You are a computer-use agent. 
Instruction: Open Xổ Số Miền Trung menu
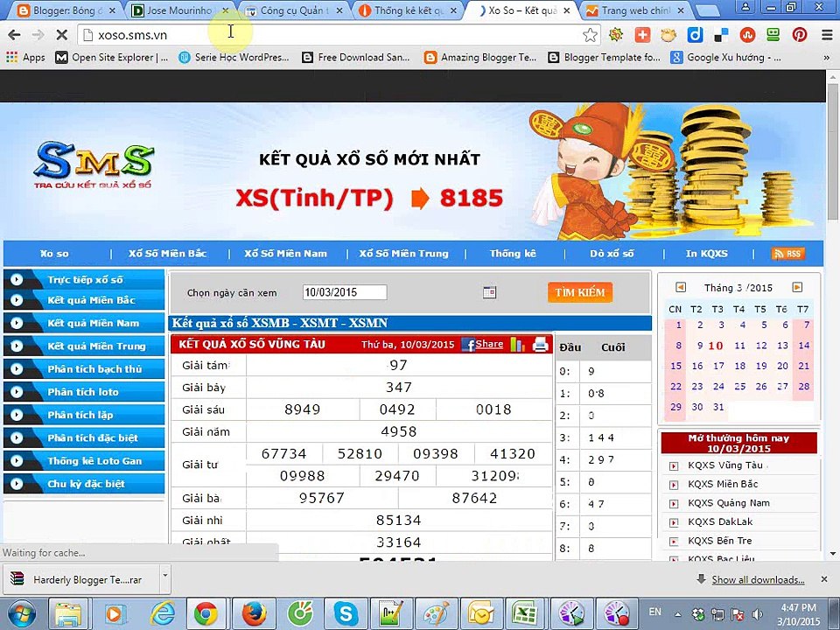click(403, 254)
